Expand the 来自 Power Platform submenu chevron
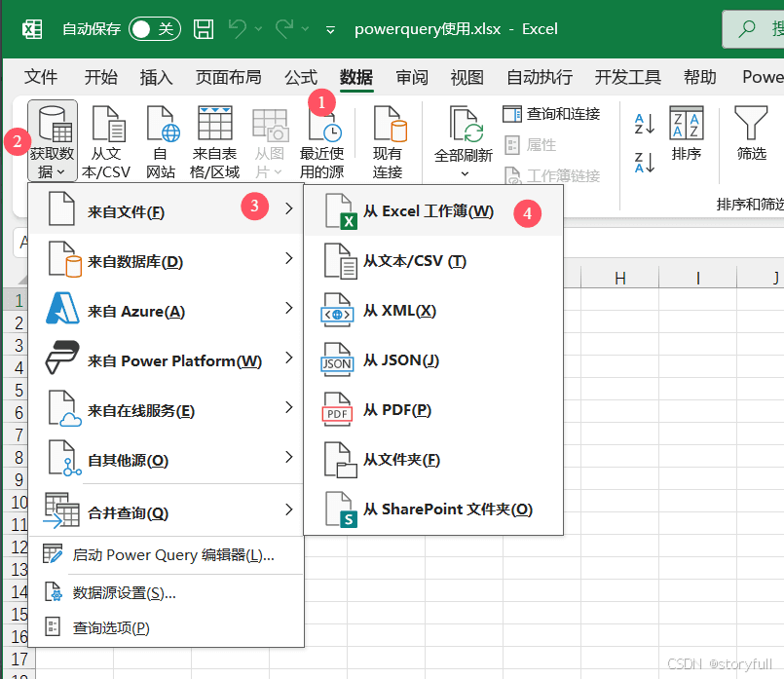This screenshot has width=784, height=679. point(288,358)
